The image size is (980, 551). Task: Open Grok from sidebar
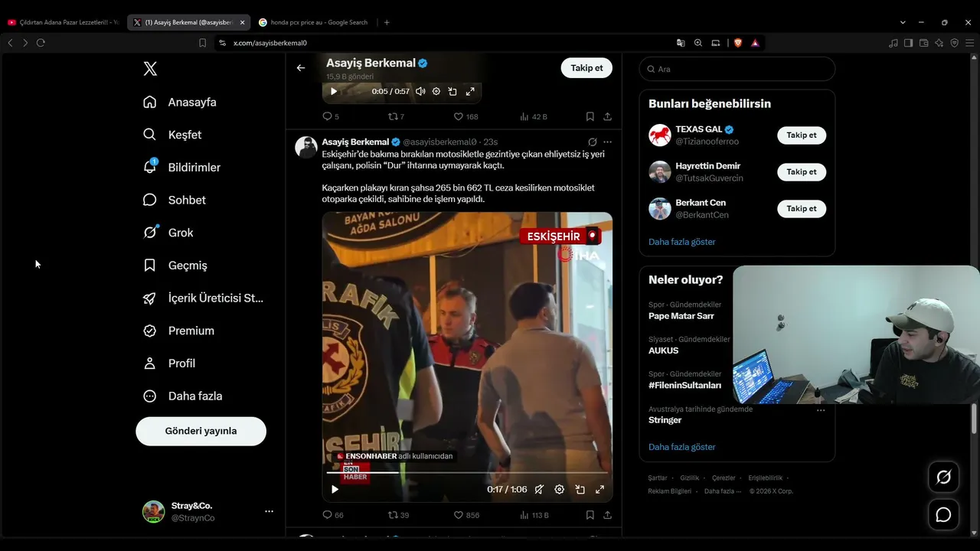tap(168, 233)
